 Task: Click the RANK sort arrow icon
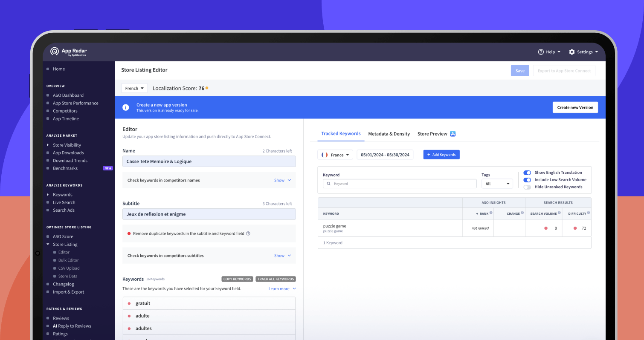click(477, 214)
